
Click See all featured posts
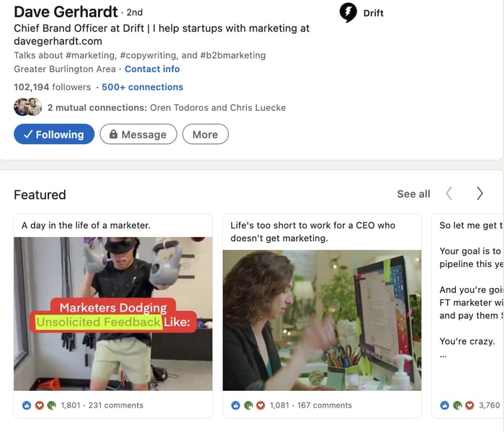(413, 194)
